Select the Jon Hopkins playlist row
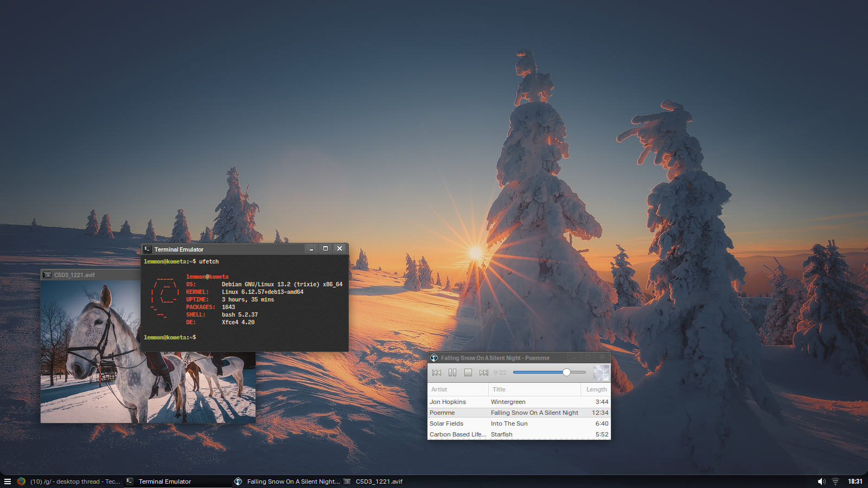This screenshot has width=868, height=488. (519, 402)
